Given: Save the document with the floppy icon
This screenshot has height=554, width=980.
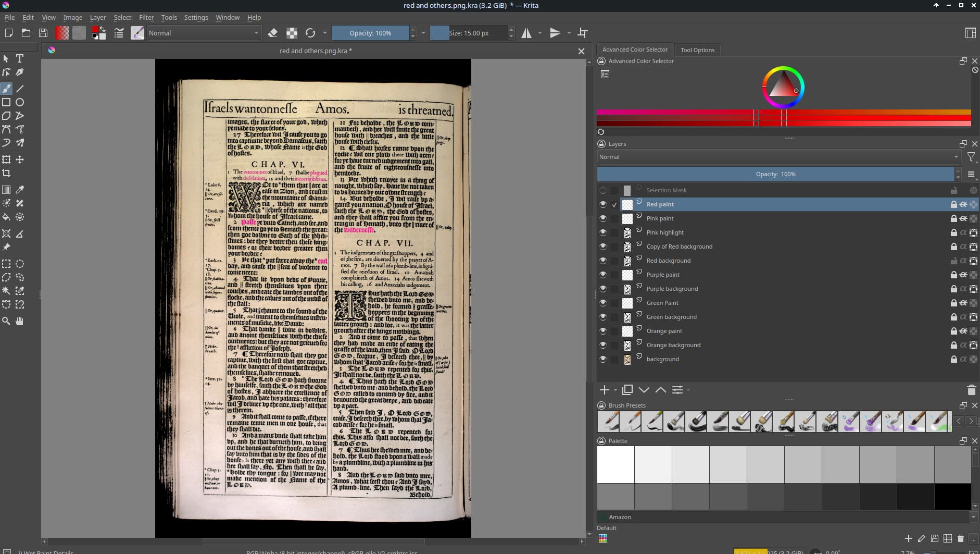Looking at the screenshot, I should click(43, 33).
